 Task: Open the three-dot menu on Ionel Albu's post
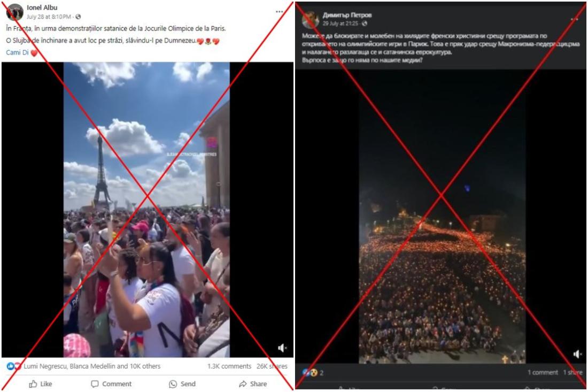(x=280, y=12)
